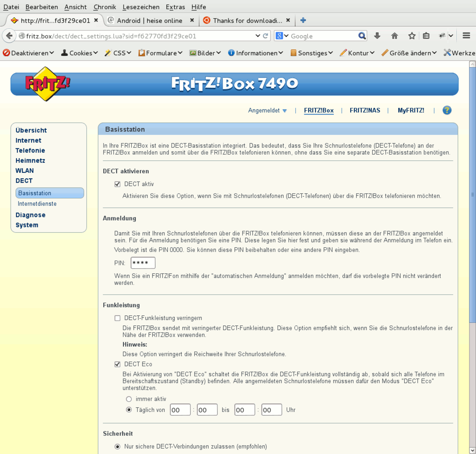Click the FRITZ!Box header link
476x454 pixels.
(319, 110)
